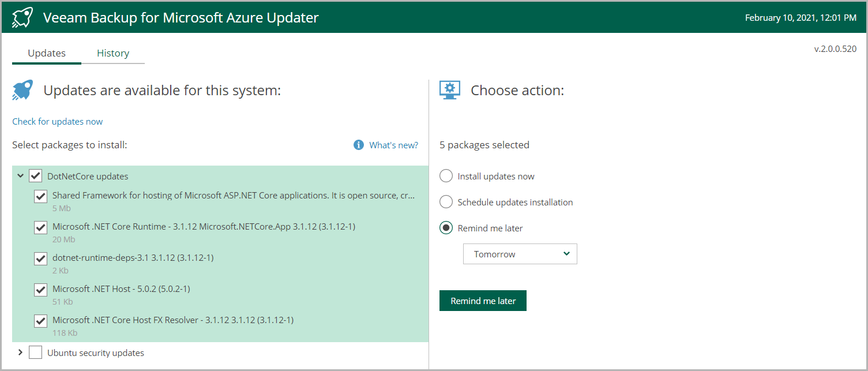Click Microsoft .NET Host - 5.0.2 name
The image size is (868, 371).
121,289
